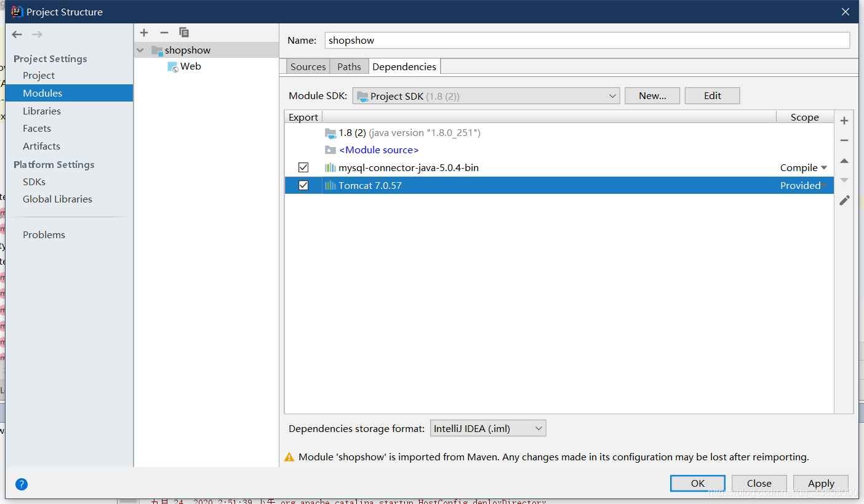Move dependency down with arrow icon
Viewport: 864px width, 504px height.
[844, 180]
